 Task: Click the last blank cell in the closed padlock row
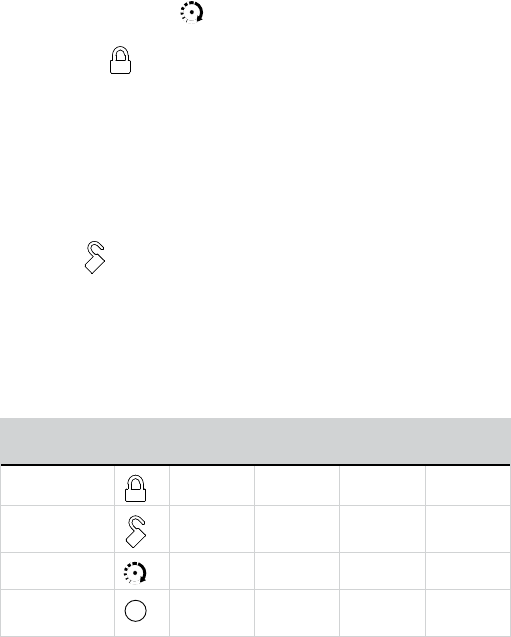pyautogui.click(x=468, y=485)
